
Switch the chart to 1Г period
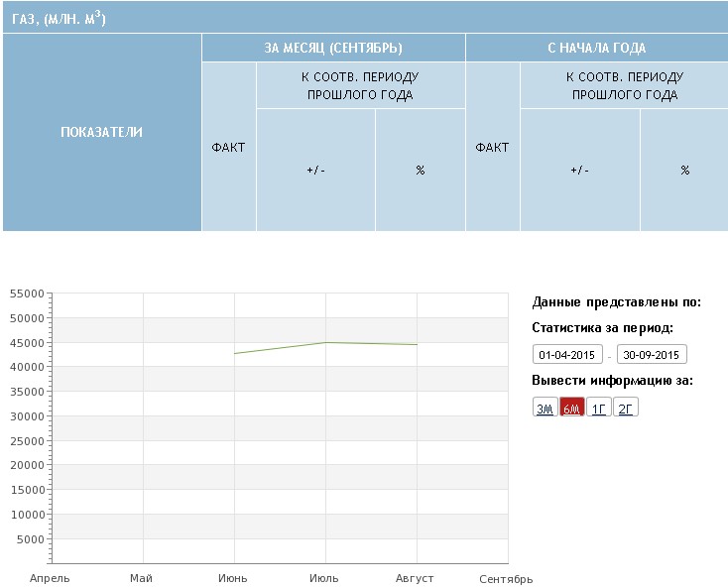598,409
